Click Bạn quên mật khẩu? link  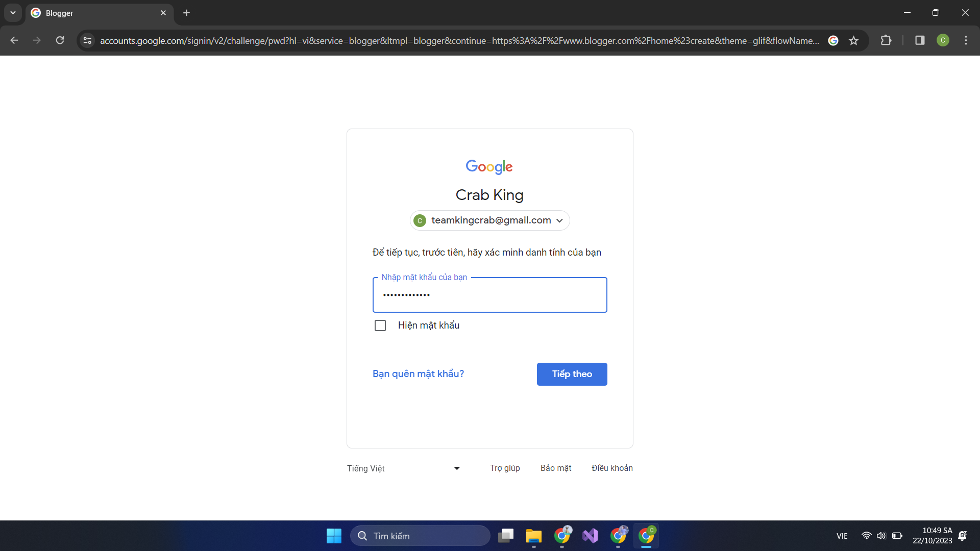pyautogui.click(x=418, y=374)
